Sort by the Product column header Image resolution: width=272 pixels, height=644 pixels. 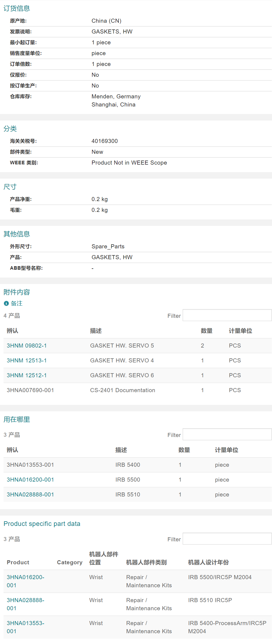click(18, 562)
